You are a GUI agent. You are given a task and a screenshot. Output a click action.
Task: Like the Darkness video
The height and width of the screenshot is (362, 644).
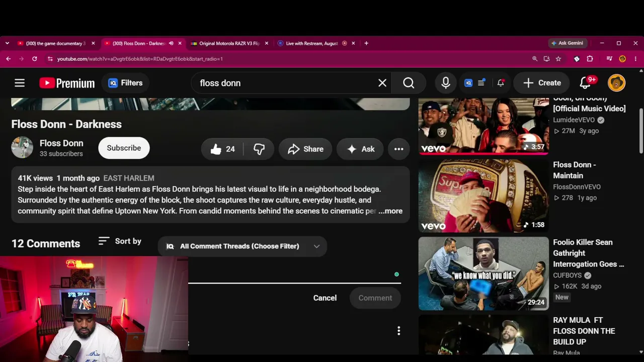coord(223,149)
